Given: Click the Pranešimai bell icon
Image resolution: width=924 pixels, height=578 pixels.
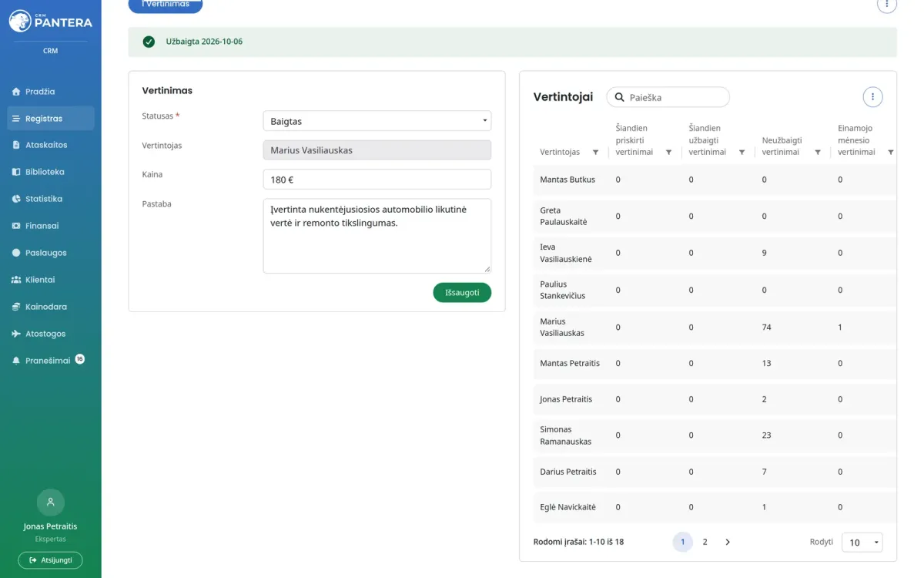Looking at the screenshot, I should 16,361.
